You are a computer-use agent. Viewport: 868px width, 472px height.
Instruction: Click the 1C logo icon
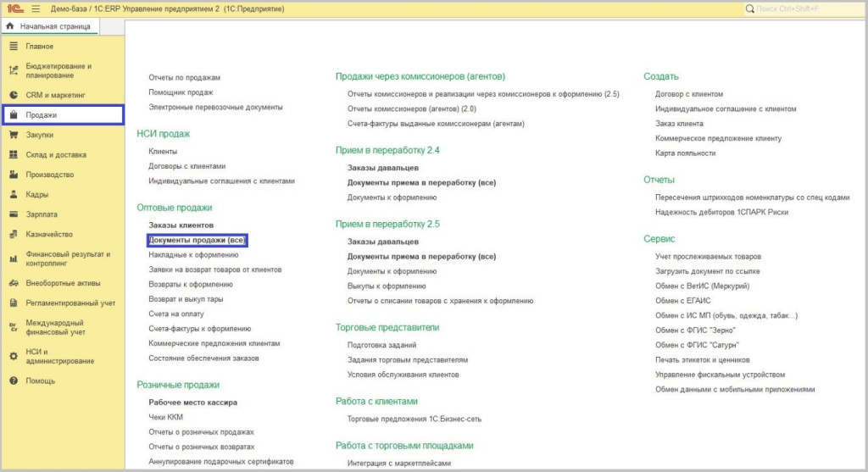click(14, 8)
